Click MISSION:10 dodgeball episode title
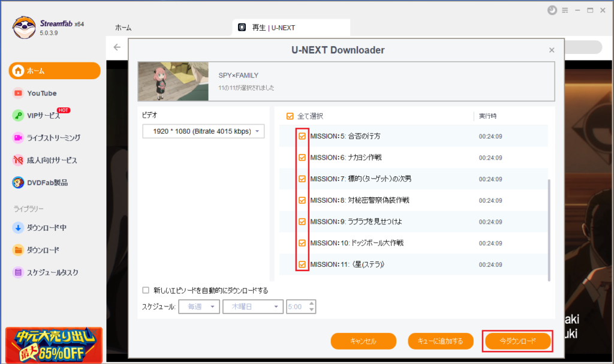Image resolution: width=614 pixels, height=364 pixels. coord(357,243)
